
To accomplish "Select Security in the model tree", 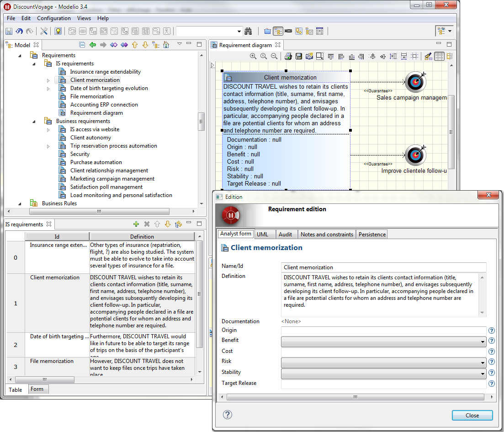I will click(x=80, y=154).
